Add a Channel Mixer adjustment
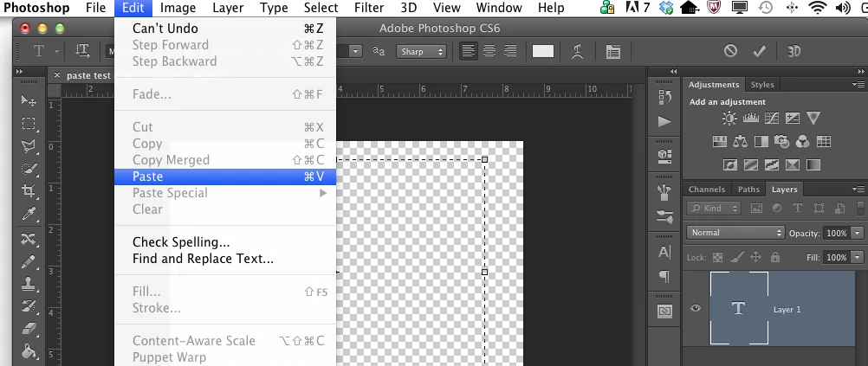Viewport: 868px width, 366px height. [x=803, y=142]
